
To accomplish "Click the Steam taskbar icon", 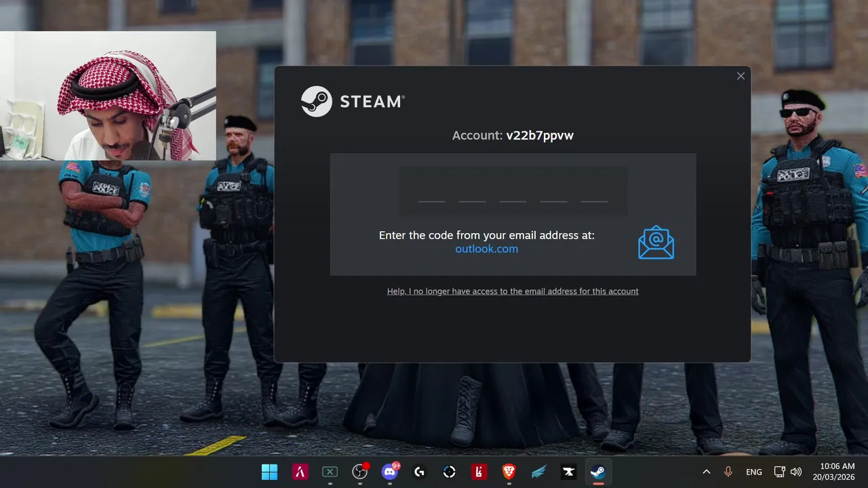I will 598,472.
